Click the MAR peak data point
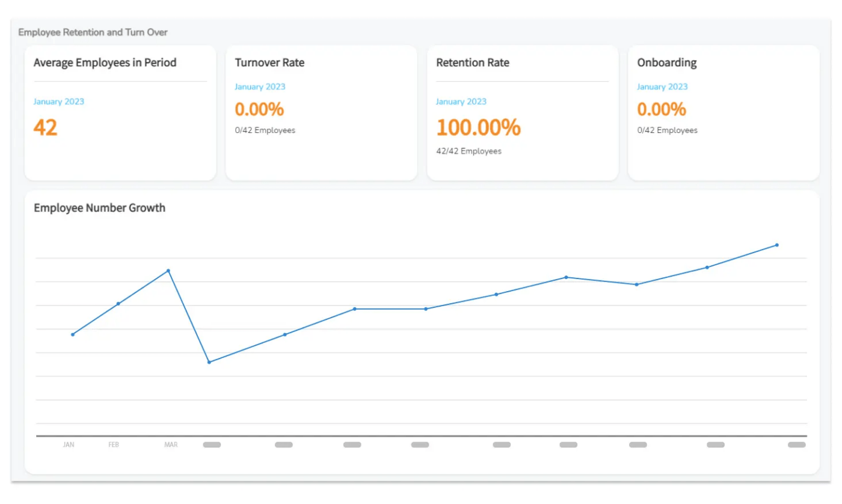This screenshot has width=842, height=504. click(168, 271)
